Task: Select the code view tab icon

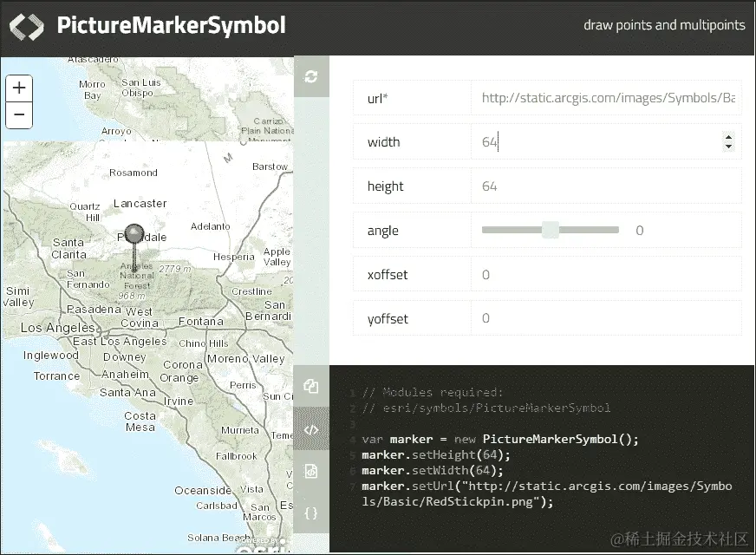Action: [311, 429]
